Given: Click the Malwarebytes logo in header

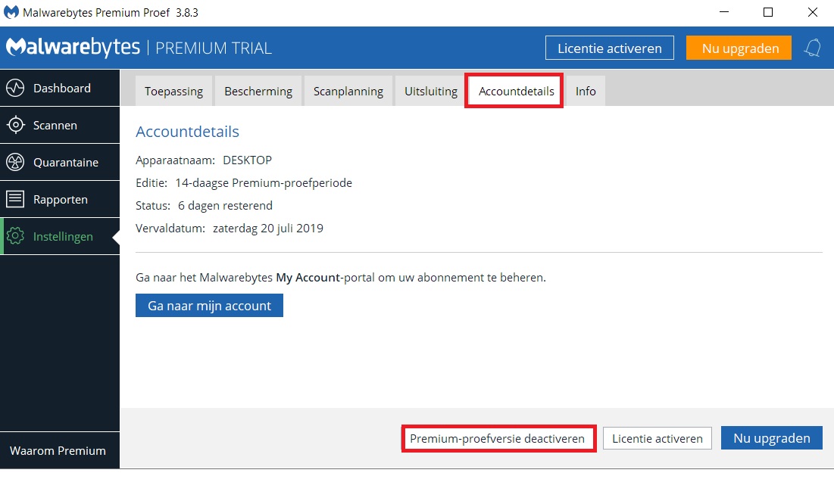Looking at the screenshot, I should tap(73, 48).
